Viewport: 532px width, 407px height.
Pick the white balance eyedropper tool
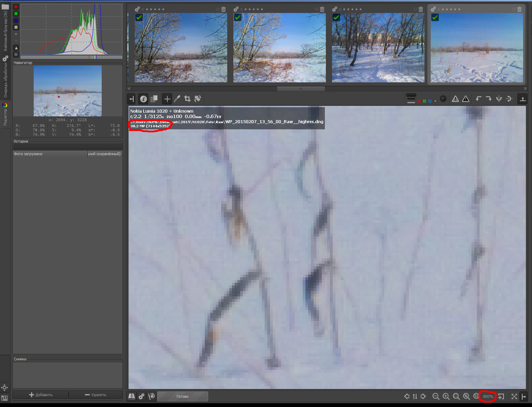(x=177, y=99)
